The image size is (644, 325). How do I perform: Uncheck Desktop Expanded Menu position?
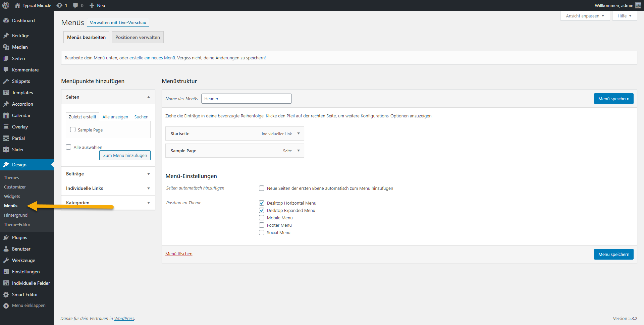coord(262,210)
